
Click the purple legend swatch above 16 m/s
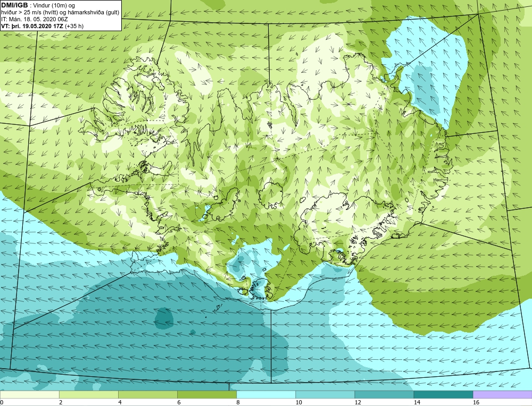coord(503,394)
